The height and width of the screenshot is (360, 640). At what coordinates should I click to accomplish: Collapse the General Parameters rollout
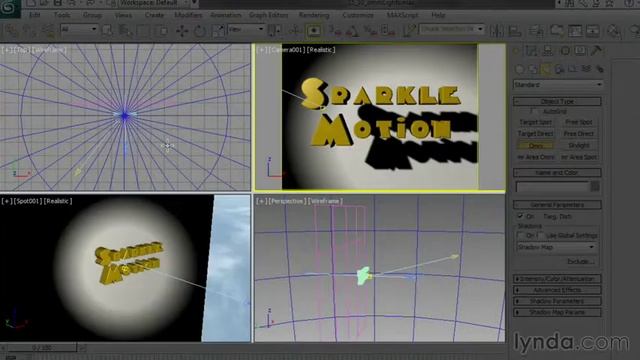[x=557, y=204]
